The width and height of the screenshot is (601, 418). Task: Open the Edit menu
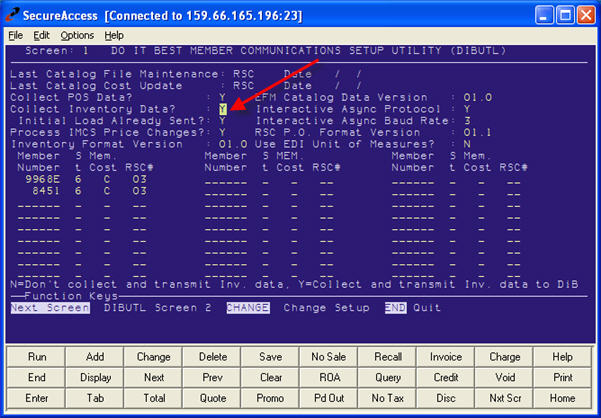coord(41,35)
